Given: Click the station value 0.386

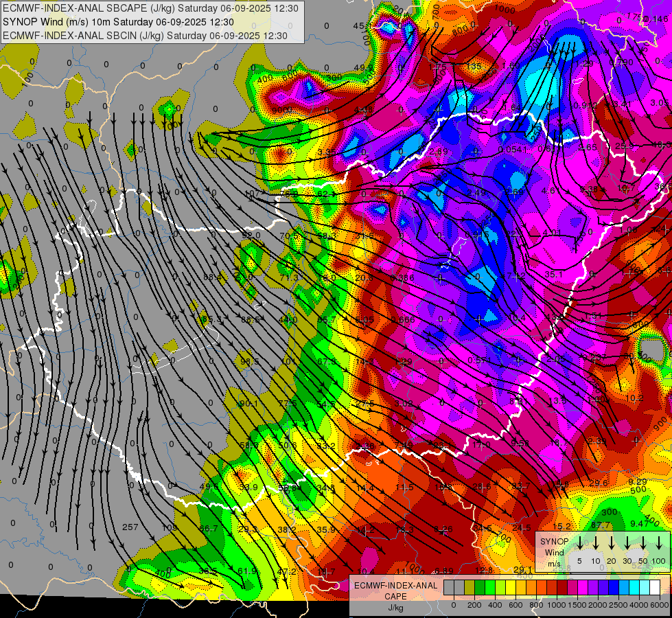Looking at the screenshot, I should pyautogui.click(x=402, y=278).
